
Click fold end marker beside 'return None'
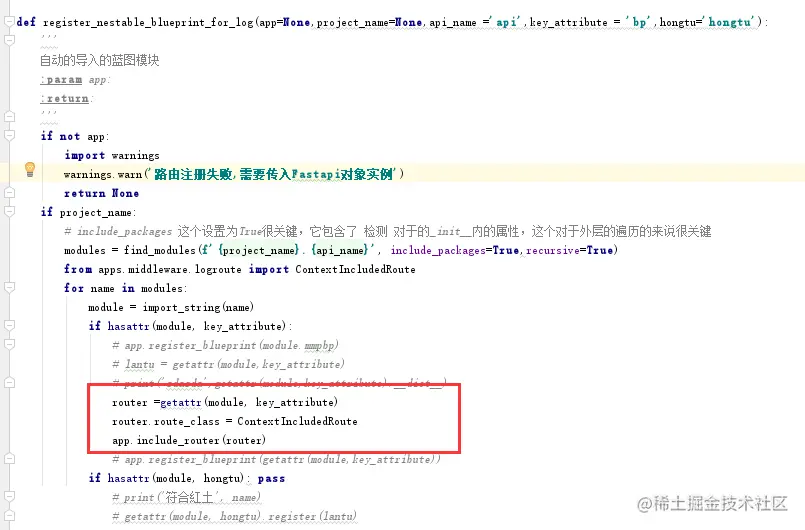point(9,193)
